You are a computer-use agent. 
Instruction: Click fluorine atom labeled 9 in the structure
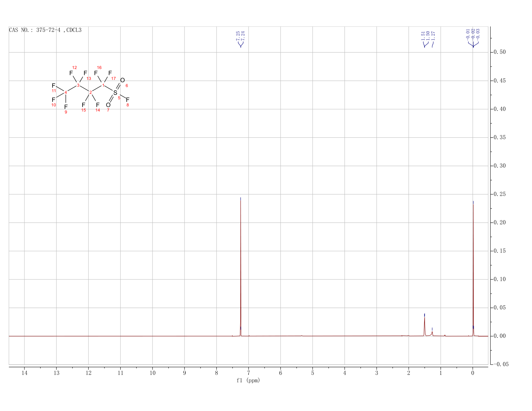click(66, 107)
